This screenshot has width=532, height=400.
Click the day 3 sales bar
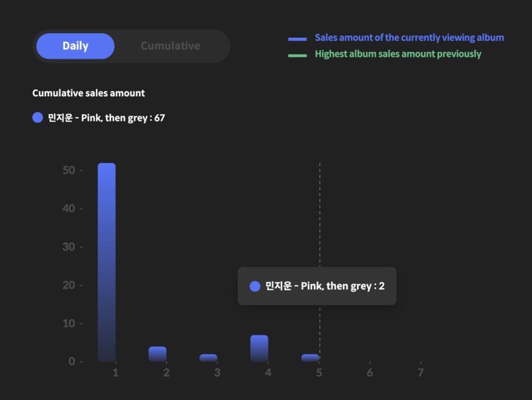[209, 357]
